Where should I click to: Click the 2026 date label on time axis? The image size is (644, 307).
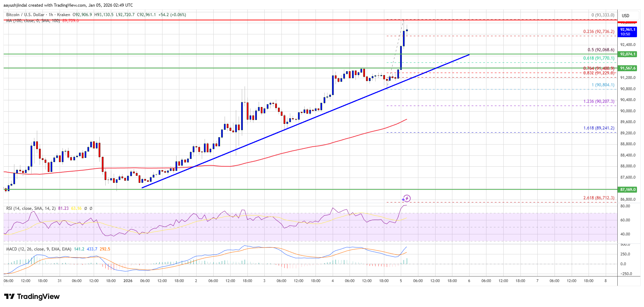coord(128,281)
